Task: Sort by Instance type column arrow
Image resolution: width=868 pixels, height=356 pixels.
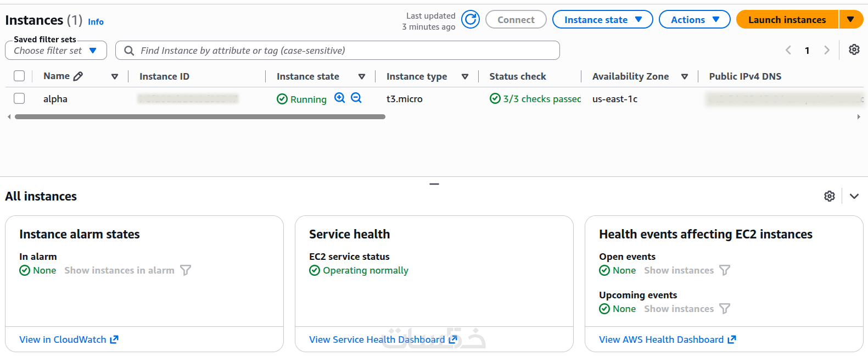Action: click(x=465, y=76)
